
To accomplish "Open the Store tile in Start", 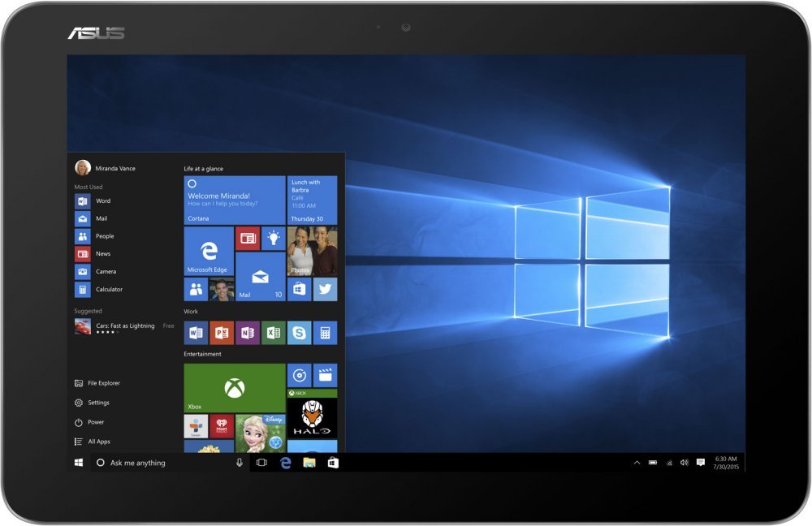I will click(x=300, y=290).
